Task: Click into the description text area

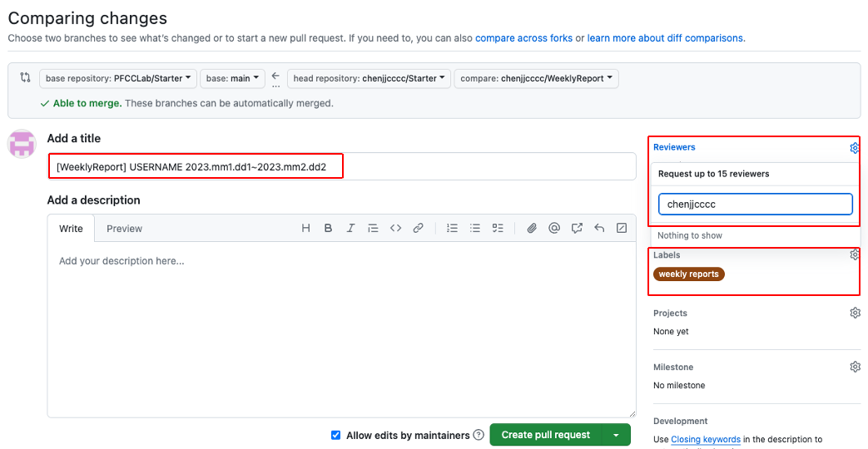Action: pos(341,329)
